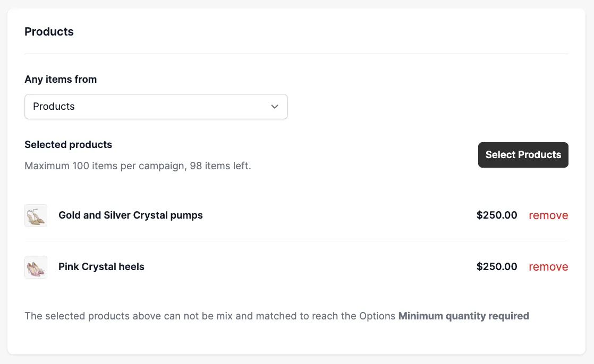
Task: Open the Products combo box under Any items from
Action: tap(156, 107)
